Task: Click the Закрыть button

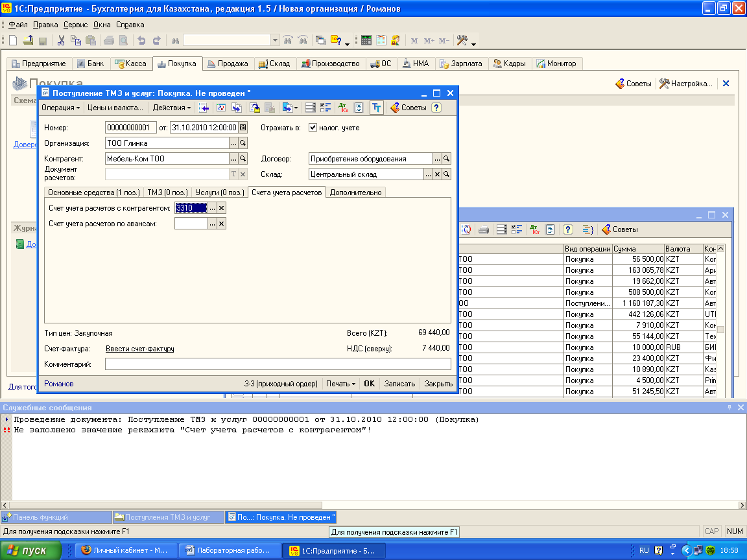Action: [x=438, y=384]
